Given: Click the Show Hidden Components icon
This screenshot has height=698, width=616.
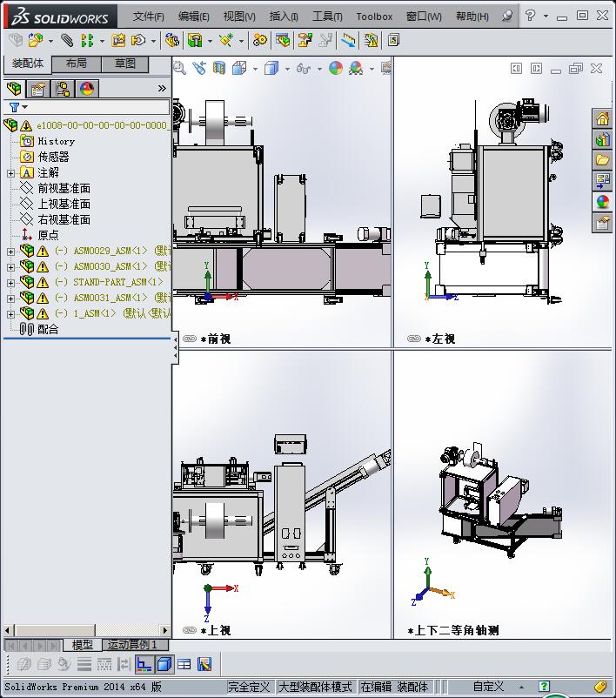Looking at the screenshot, I should pyautogui.click(x=171, y=41).
